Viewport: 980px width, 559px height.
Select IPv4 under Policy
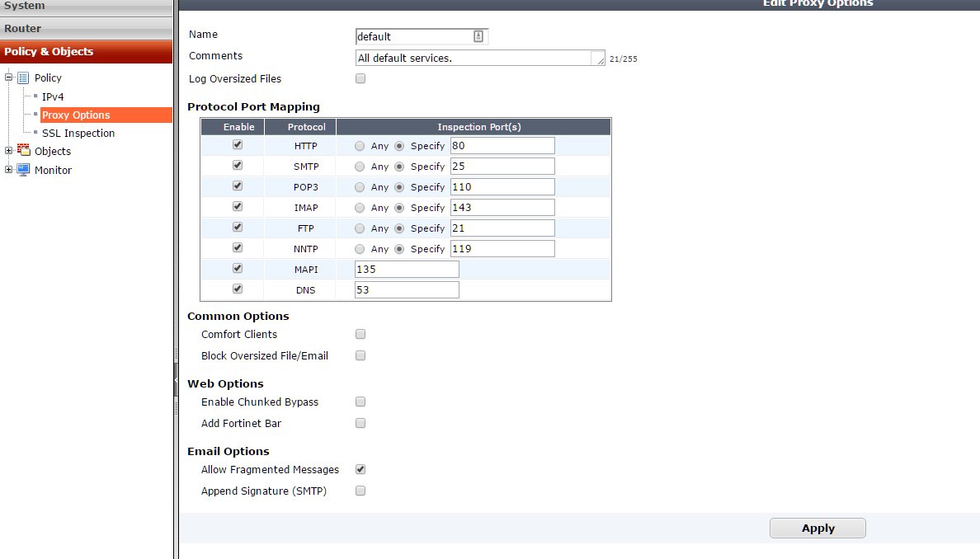(53, 96)
